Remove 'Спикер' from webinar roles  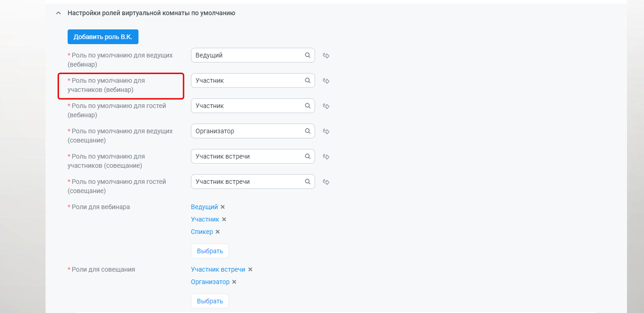point(218,232)
